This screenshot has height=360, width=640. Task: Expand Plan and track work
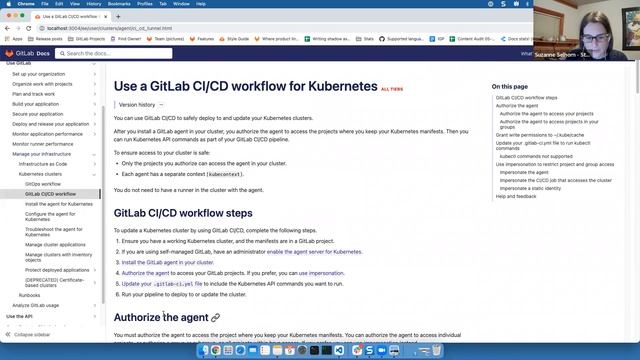(x=95, y=94)
